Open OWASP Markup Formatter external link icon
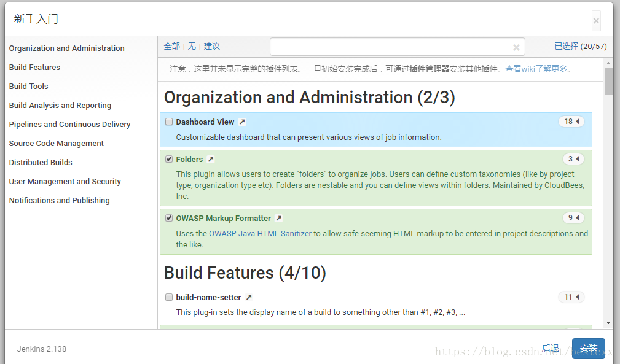 [279, 219]
